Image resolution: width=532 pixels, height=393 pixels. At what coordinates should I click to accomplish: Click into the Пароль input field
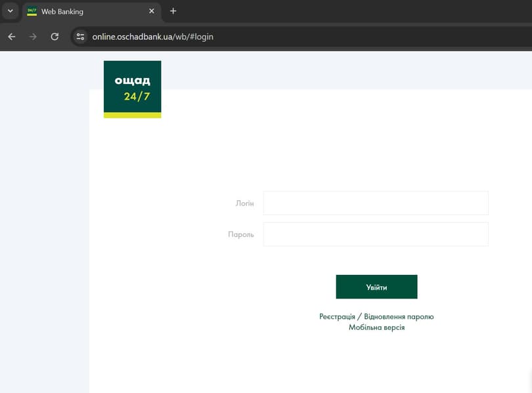[376, 234]
